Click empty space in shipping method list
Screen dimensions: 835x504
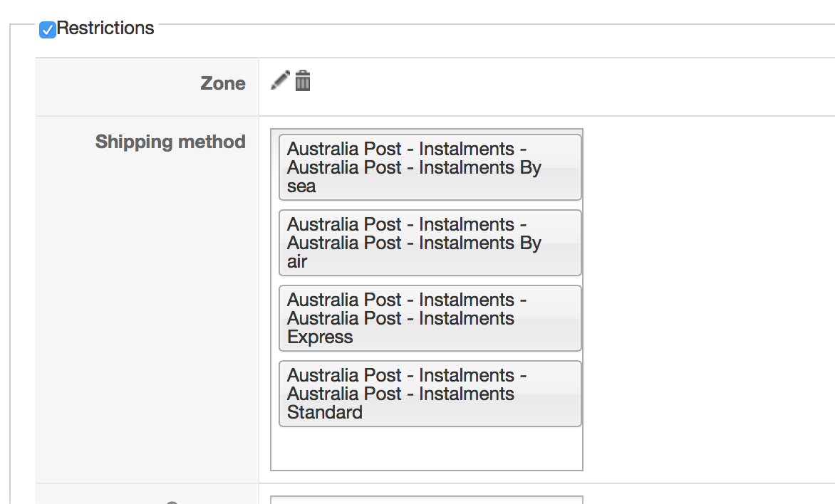point(427,448)
